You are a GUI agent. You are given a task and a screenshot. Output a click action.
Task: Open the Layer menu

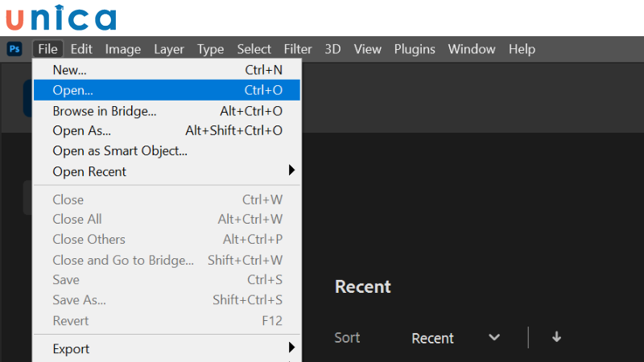click(x=169, y=49)
